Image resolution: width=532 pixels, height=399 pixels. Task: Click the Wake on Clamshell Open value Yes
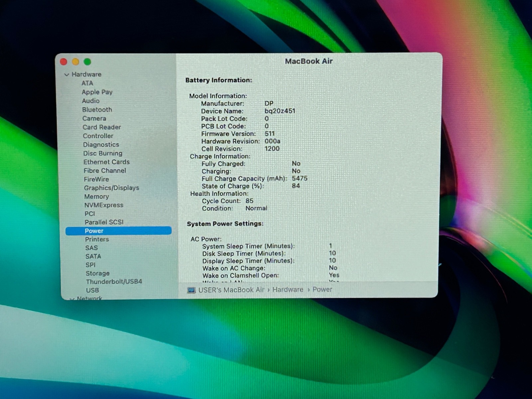point(334,275)
